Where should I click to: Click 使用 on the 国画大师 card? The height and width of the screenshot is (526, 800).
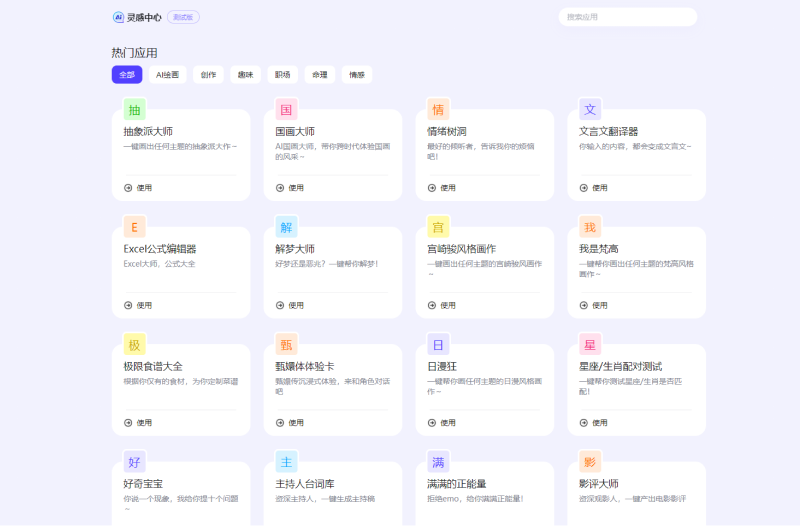coord(290,188)
